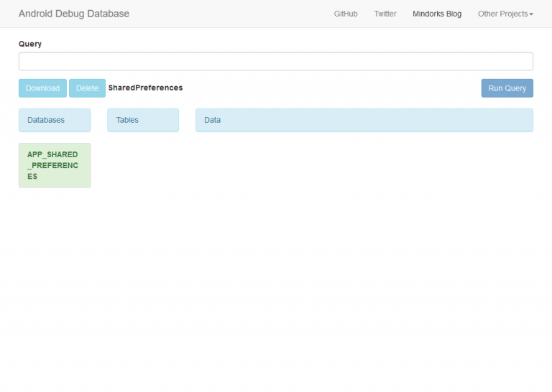Go to the Mindorks Blog link
Image resolution: width=552 pixels, height=392 pixels.
(437, 14)
